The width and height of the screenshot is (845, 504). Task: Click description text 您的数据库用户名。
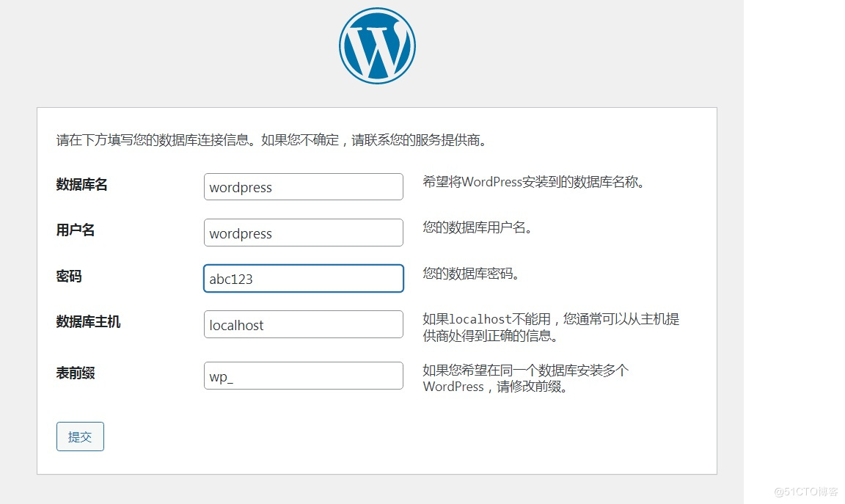point(478,227)
